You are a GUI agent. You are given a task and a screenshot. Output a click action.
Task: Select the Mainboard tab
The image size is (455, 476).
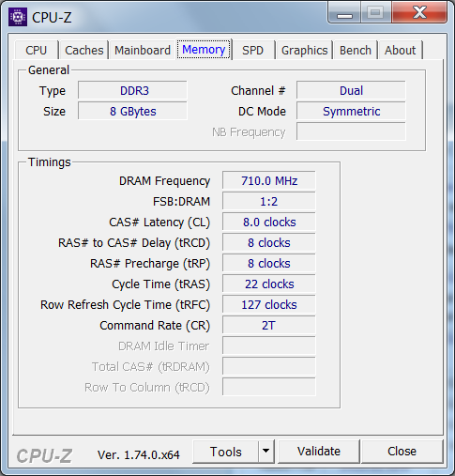click(x=143, y=50)
